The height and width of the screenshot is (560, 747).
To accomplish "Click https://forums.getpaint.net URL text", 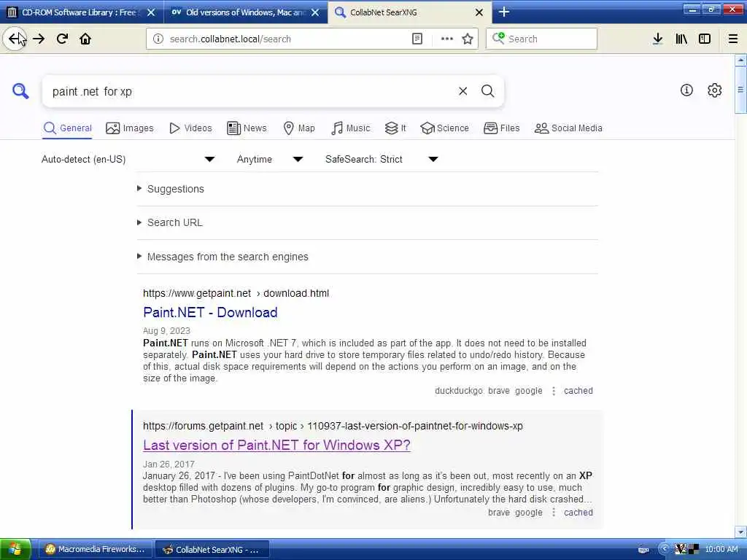I will click(x=203, y=426).
